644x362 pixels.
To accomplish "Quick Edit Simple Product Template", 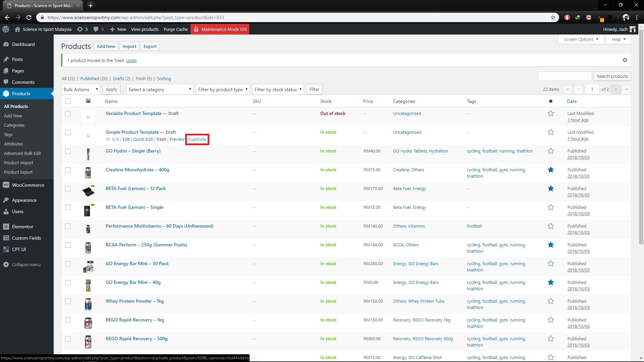I will pos(143,139).
